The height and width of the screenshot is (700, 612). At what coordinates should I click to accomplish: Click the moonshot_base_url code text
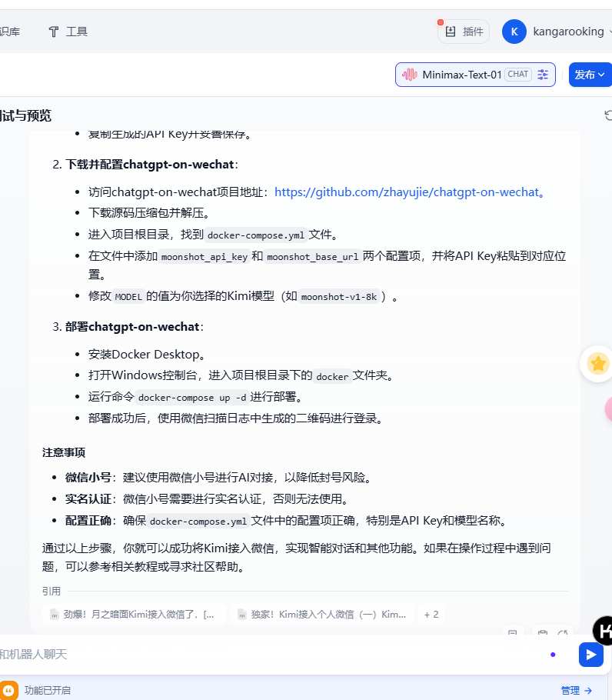click(x=312, y=257)
